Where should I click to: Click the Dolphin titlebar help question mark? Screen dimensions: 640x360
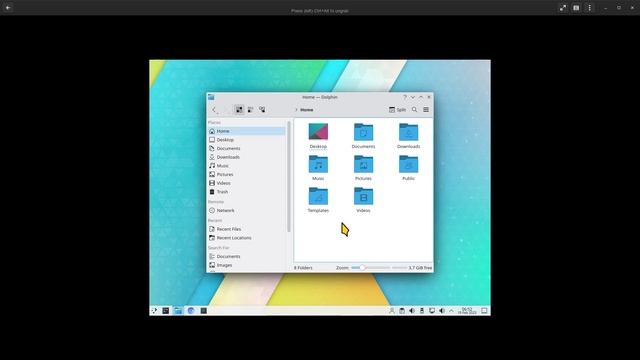coord(405,97)
